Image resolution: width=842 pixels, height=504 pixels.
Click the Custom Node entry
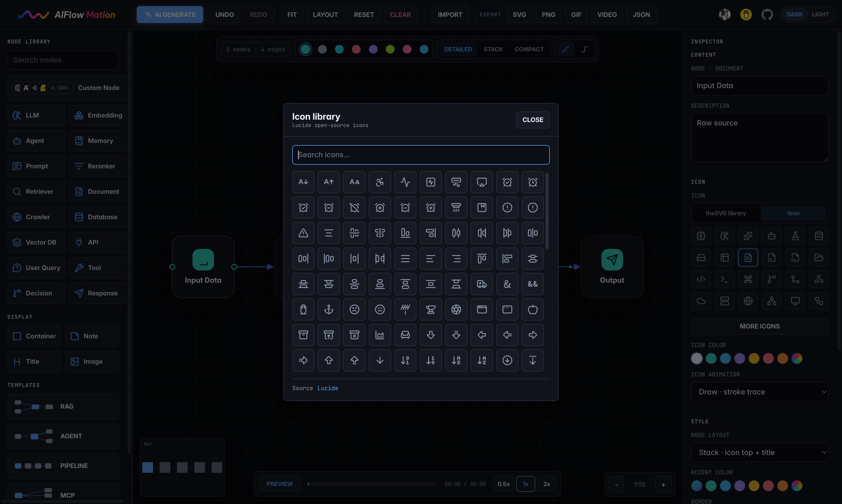tap(67, 88)
